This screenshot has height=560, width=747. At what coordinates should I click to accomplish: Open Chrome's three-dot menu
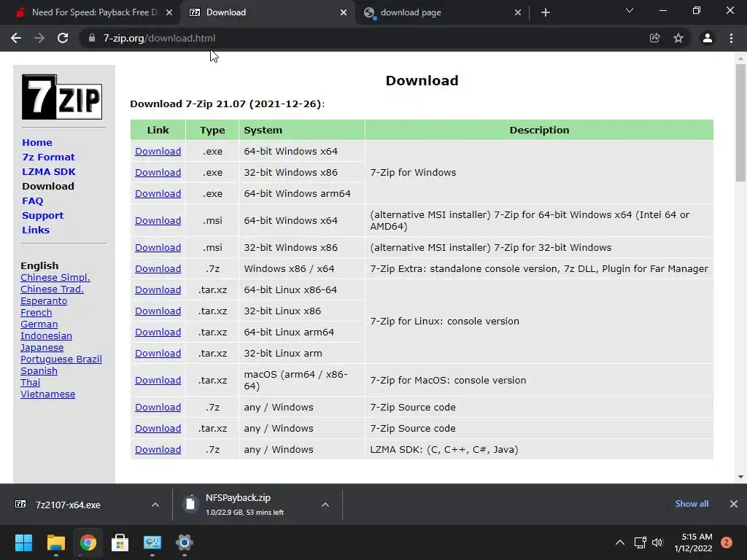(x=731, y=38)
